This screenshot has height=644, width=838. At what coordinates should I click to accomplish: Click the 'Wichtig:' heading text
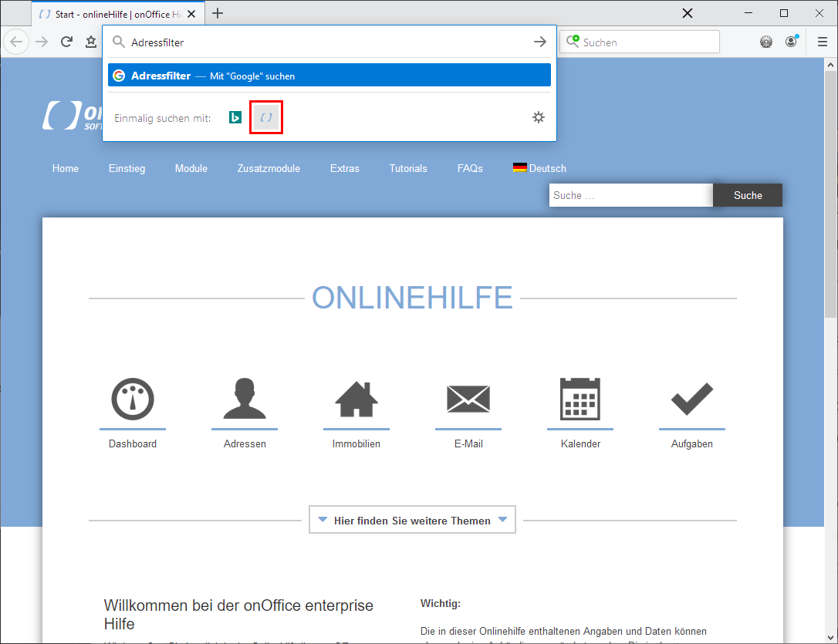(x=441, y=603)
